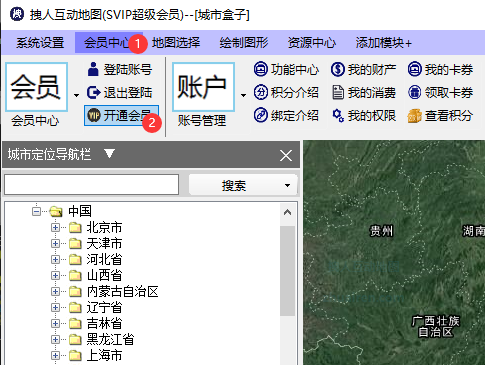Click the 河北省 folder icon
This screenshot has height=365, width=485.
point(75,259)
